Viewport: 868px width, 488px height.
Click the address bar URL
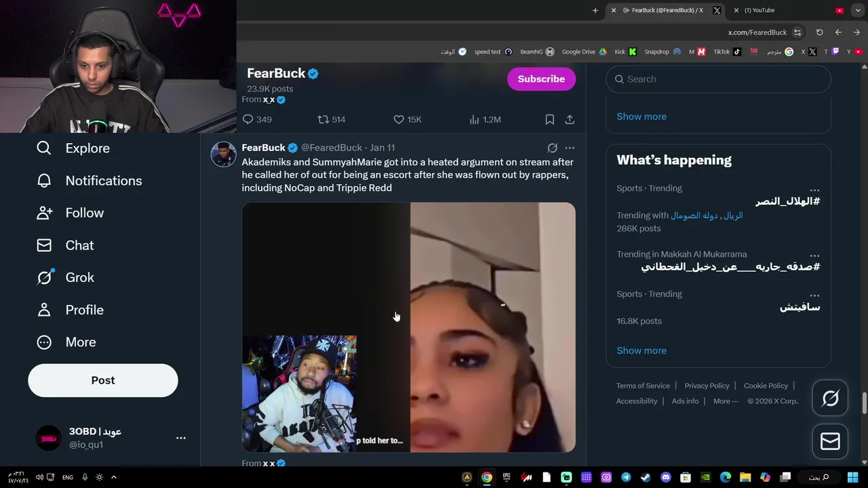coord(757,33)
